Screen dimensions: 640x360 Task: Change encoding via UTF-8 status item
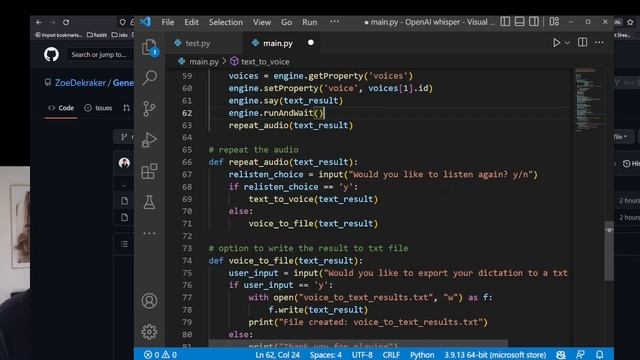pos(362,355)
